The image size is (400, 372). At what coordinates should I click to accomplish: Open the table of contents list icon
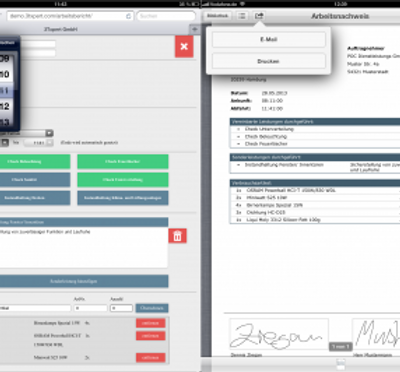242,16
